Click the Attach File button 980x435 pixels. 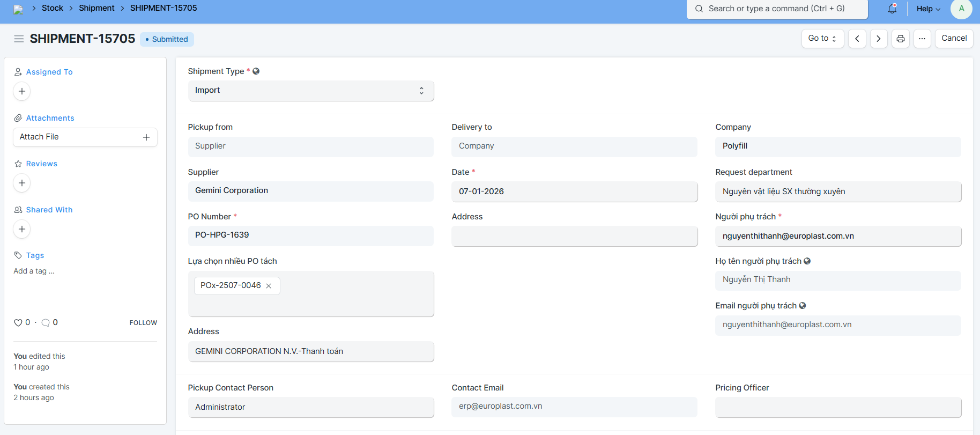[x=85, y=137]
